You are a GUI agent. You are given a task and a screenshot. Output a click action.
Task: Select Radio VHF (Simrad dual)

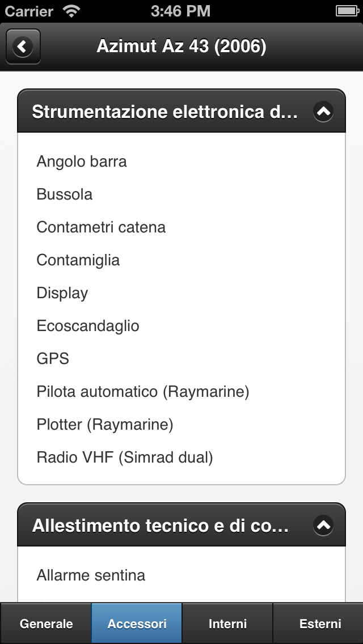pyautogui.click(x=125, y=457)
